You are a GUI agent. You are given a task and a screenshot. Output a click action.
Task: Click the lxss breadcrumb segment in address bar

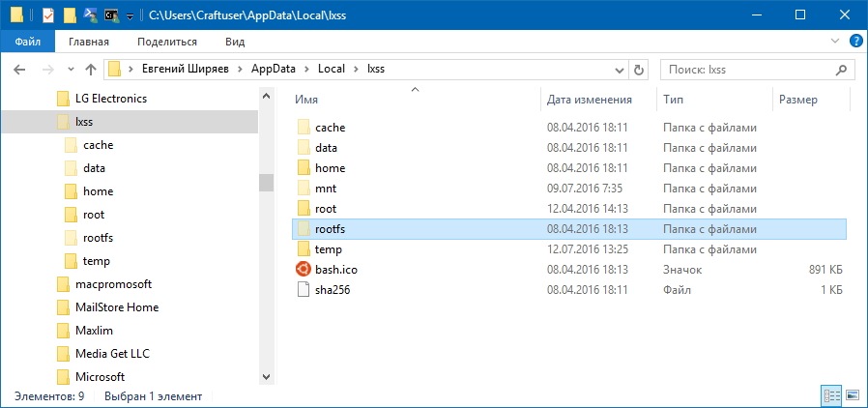pos(376,70)
